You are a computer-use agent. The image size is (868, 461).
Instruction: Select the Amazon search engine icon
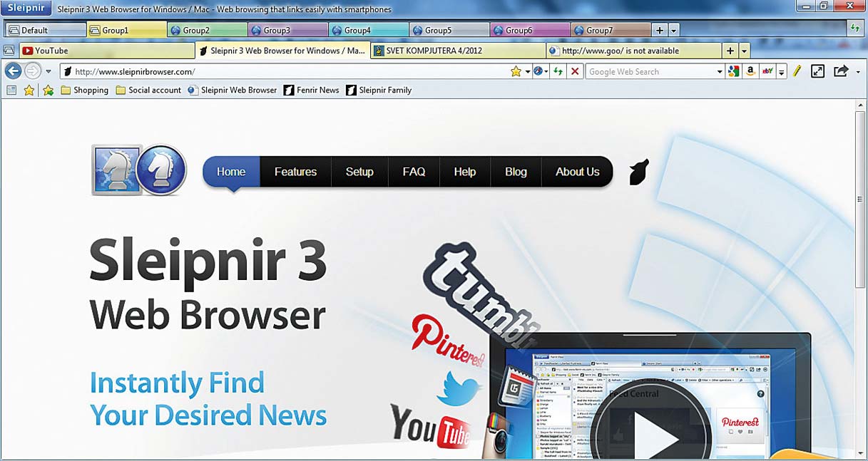click(x=750, y=72)
